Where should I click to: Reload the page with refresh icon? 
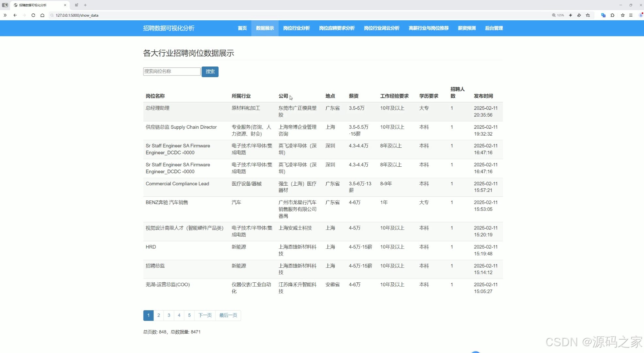tap(33, 15)
